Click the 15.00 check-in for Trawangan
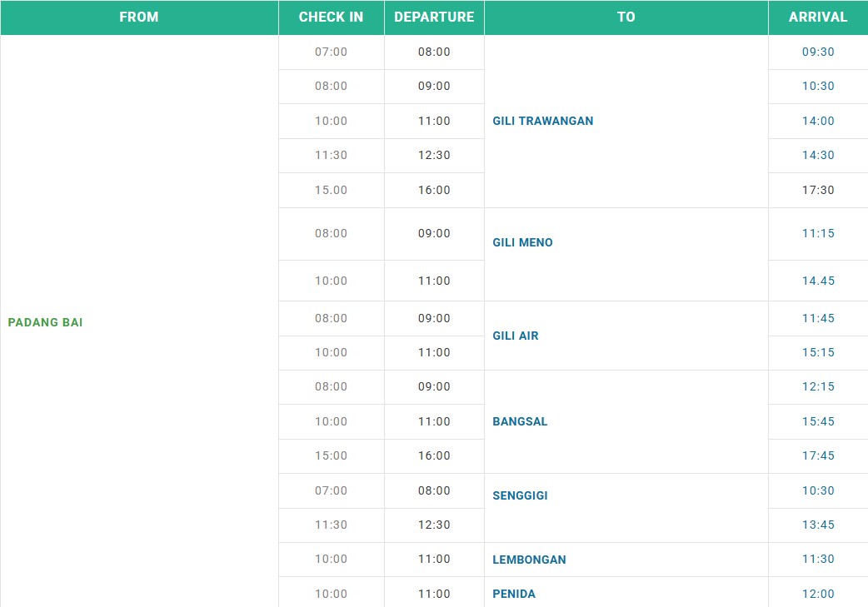This screenshot has width=868, height=607. [x=331, y=190]
